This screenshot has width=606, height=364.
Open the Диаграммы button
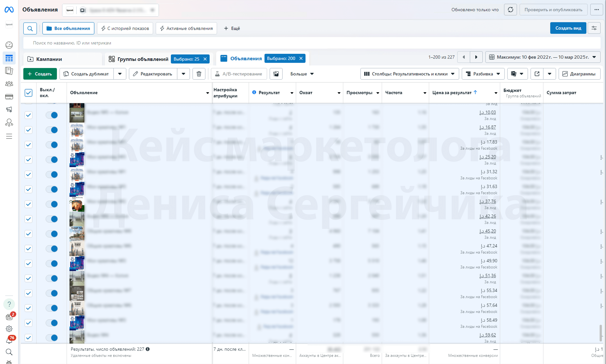[x=579, y=74]
